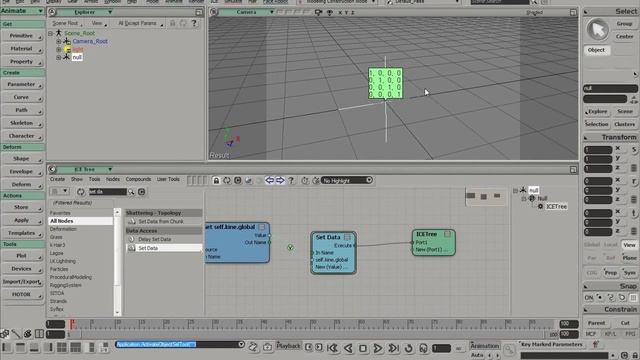
Task: Toggle the Set Data node collapse box
Action: 347,237
